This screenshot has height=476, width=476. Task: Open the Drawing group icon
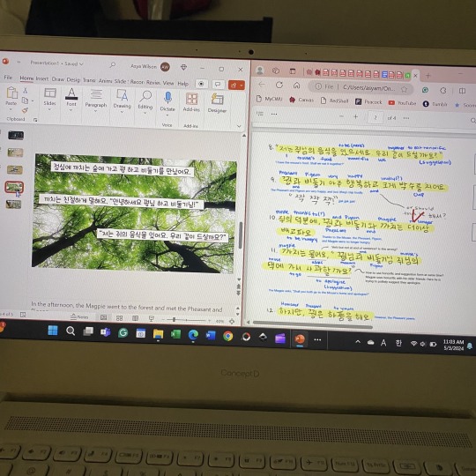pos(122,94)
